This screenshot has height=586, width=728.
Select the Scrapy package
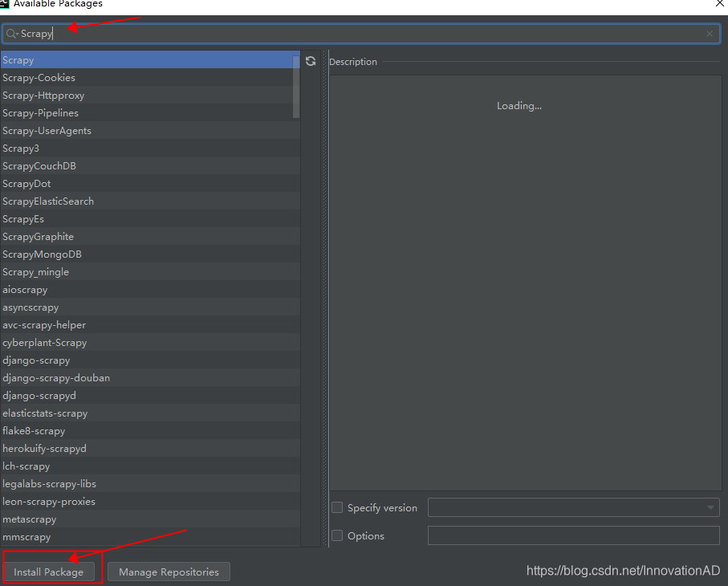[150, 60]
